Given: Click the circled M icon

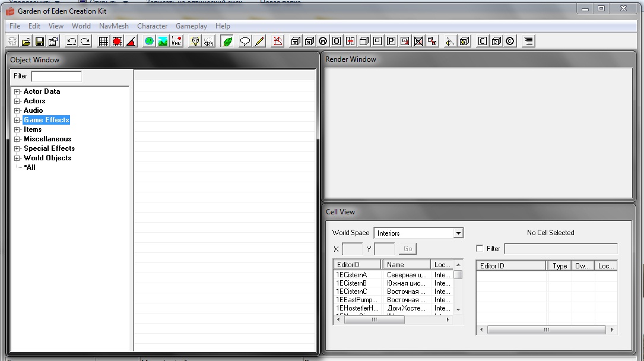Looking at the screenshot, I should click(x=323, y=41).
